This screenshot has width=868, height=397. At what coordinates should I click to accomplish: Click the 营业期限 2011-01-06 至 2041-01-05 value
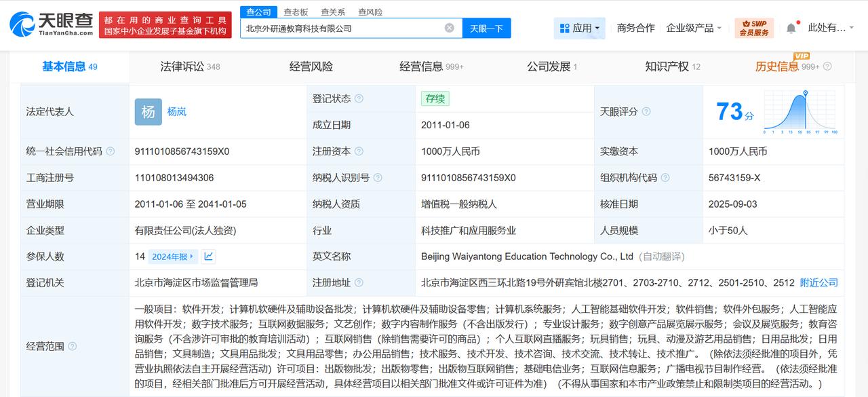pyautogui.click(x=191, y=204)
